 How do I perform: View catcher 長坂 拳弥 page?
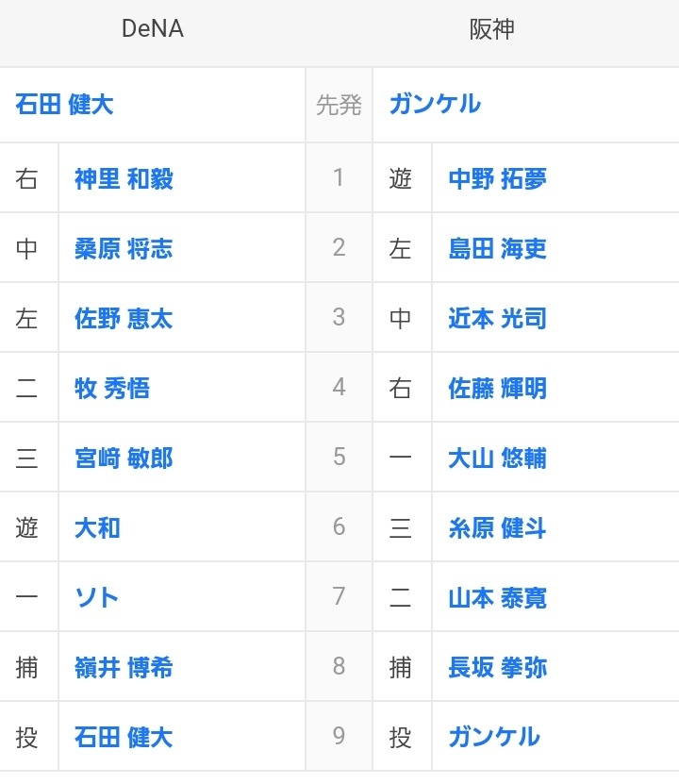click(x=497, y=667)
